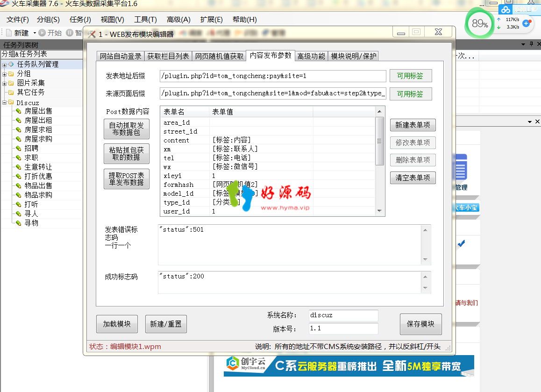Click the 新建表单项 button
Screen dimensions: 541x392
pos(413,125)
